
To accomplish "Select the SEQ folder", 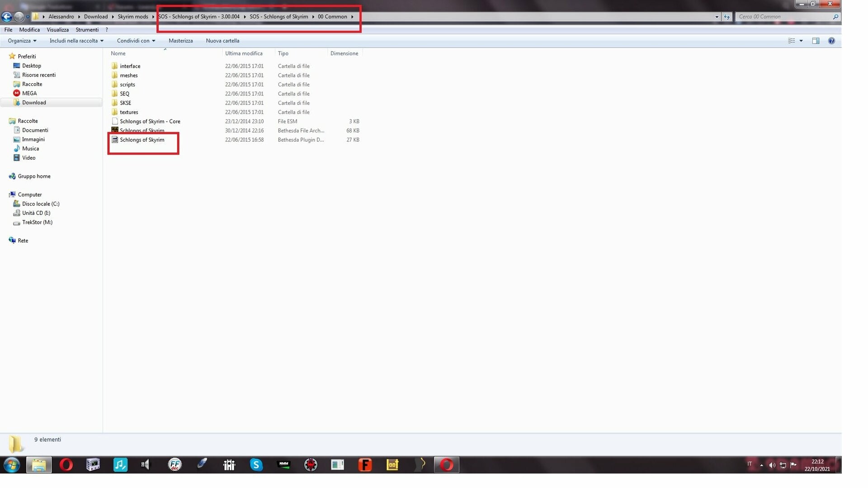I will pyautogui.click(x=124, y=94).
